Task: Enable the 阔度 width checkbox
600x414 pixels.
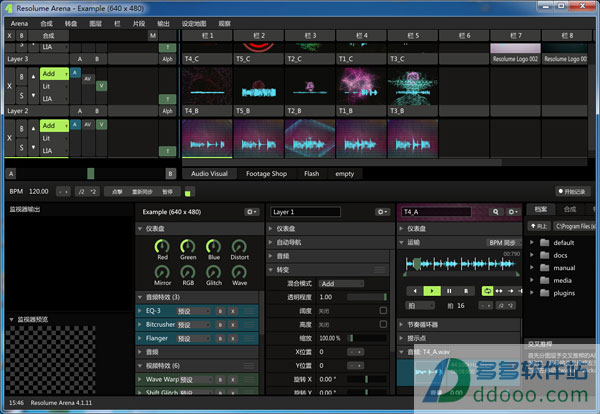Action: tap(383, 310)
